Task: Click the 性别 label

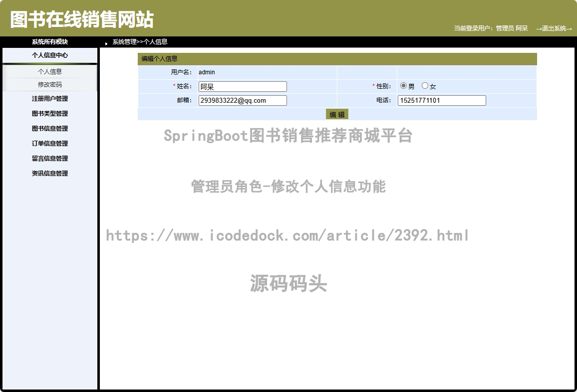Action: [383, 86]
